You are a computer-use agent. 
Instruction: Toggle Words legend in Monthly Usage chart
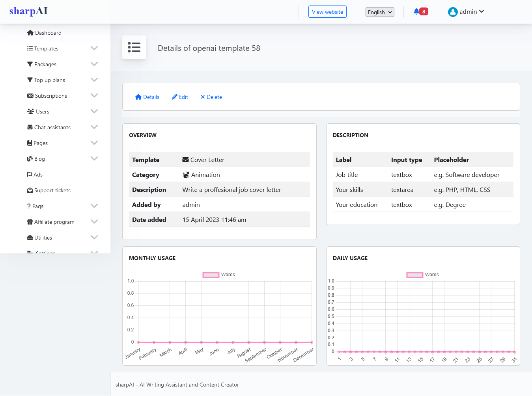pos(211,275)
